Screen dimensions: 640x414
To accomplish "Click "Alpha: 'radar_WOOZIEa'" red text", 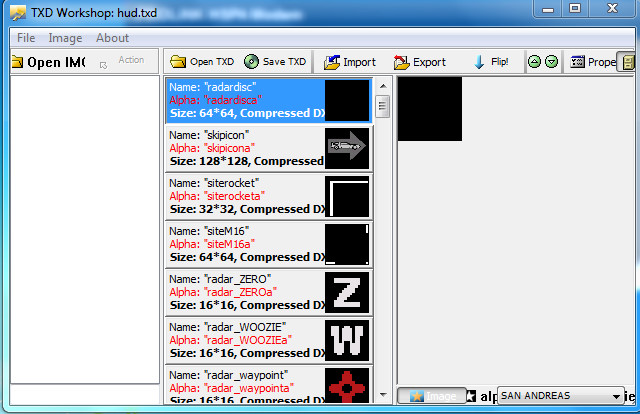I will point(231,340).
